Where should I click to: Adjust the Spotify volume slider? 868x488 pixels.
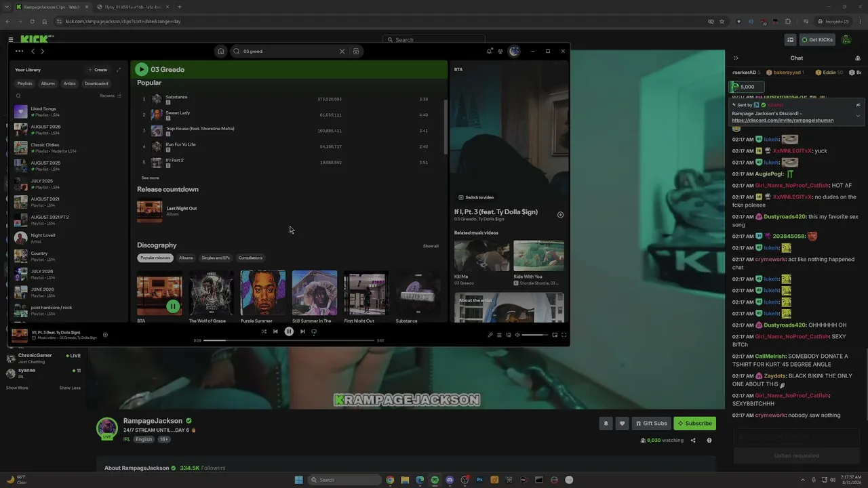pos(534,335)
